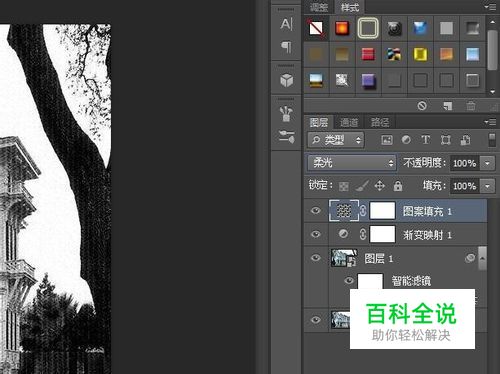Select the 渐变映射 1 adjustment icon
The height and width of the screenshot is (374, 500).
pos(343,234)
